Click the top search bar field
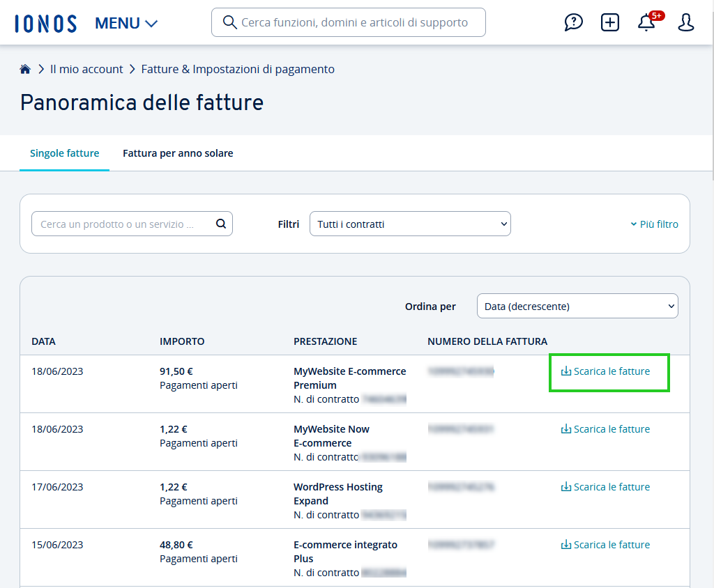The width and height of the screenshot is (714, 588). pyautogui.click(x=349, y=22)
